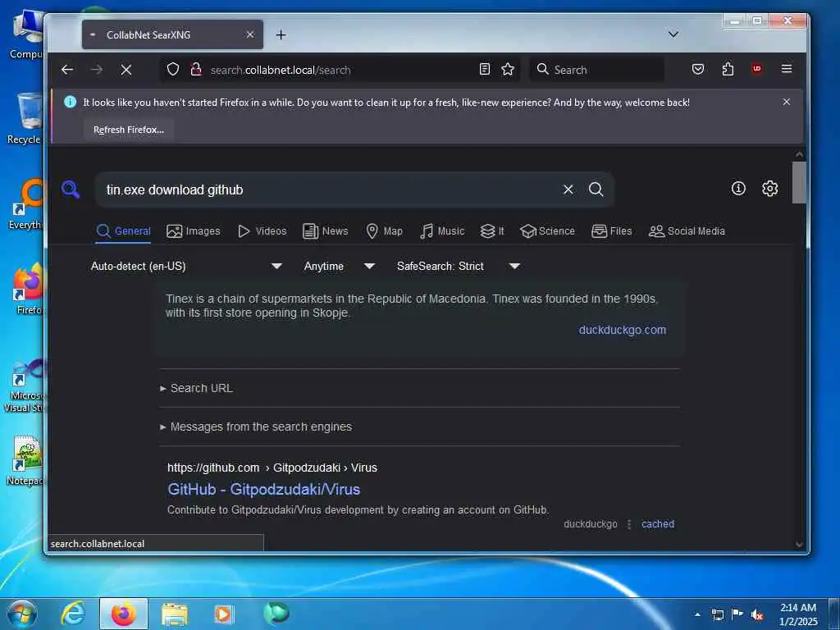The image size is (840, 630).
Task: Open the Windows Start menu
Action: (22, 614)
